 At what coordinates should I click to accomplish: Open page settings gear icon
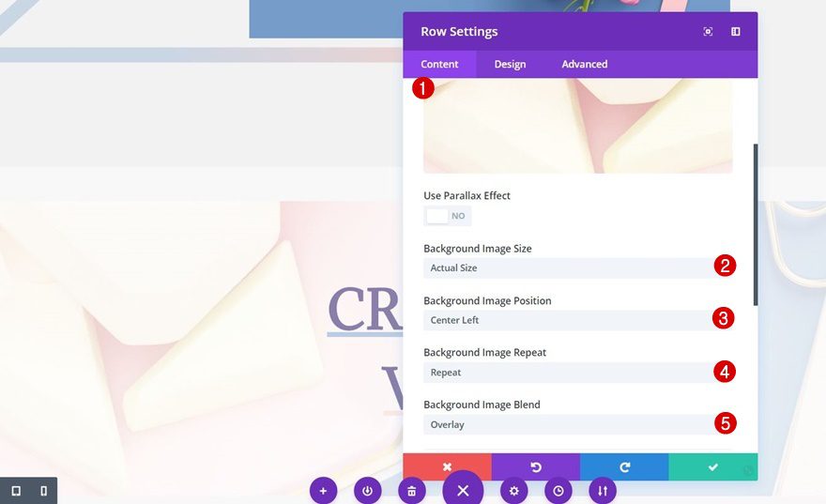[x=512, y=491]
